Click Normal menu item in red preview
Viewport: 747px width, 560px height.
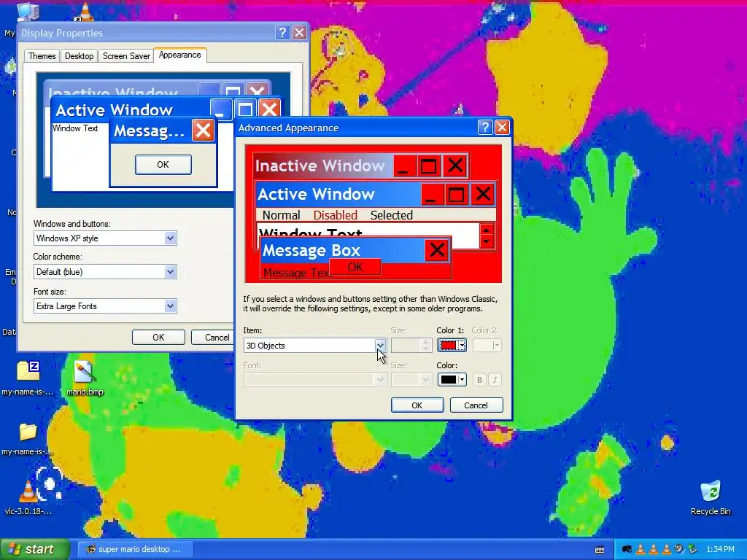click(281, 215)
